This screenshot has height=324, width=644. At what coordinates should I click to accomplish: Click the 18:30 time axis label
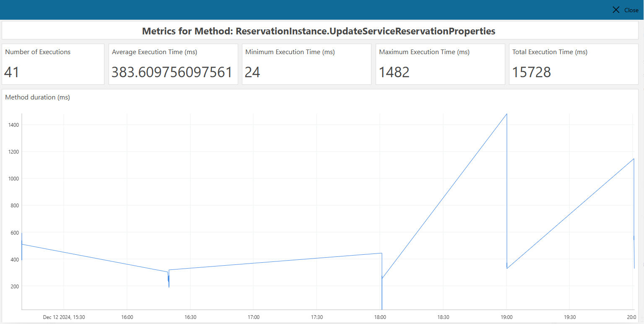[x=443, y=317]
